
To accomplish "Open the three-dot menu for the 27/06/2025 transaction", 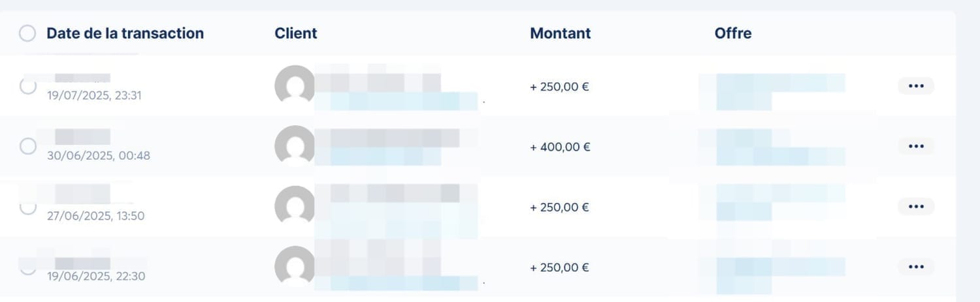I will click(916, 207).
